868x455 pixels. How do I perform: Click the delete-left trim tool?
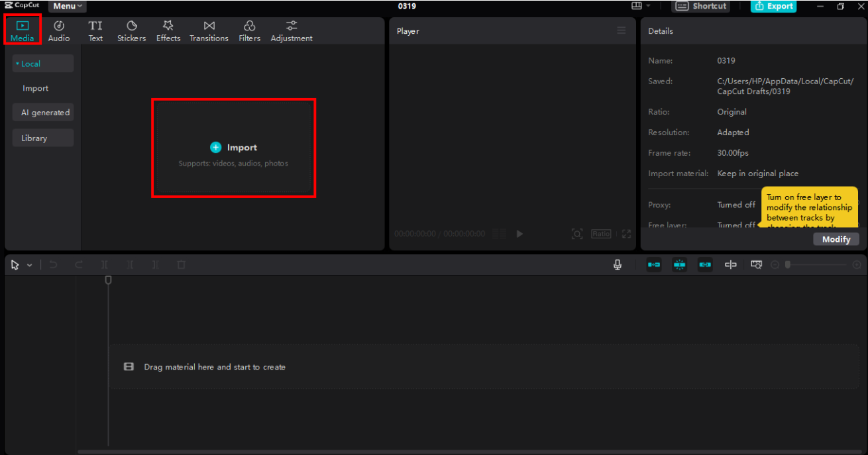click(130, 265)
